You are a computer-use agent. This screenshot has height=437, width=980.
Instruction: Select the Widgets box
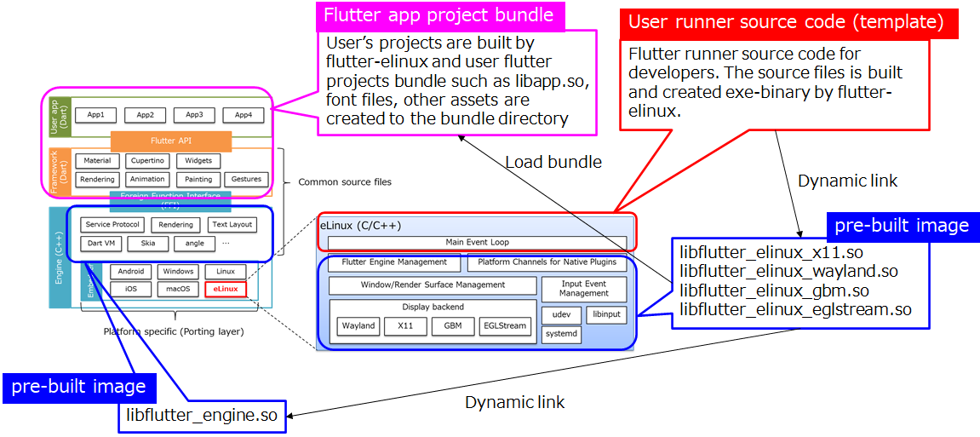click(198, 161)
